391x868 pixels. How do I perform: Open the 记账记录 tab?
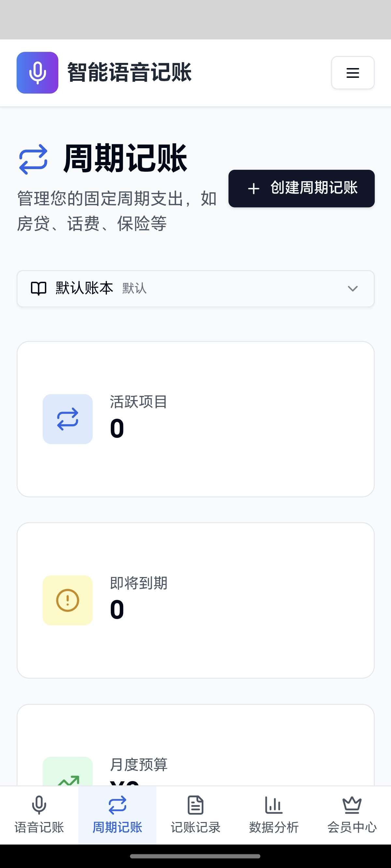[195, 815]
